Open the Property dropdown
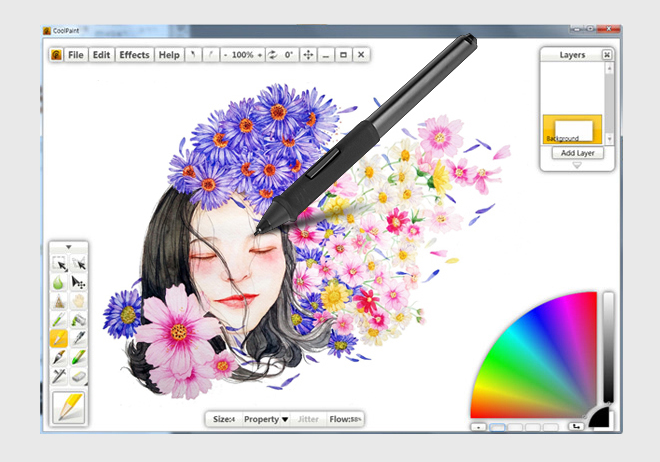The width and height of the screenshot is (660, 462). (266, 419)
